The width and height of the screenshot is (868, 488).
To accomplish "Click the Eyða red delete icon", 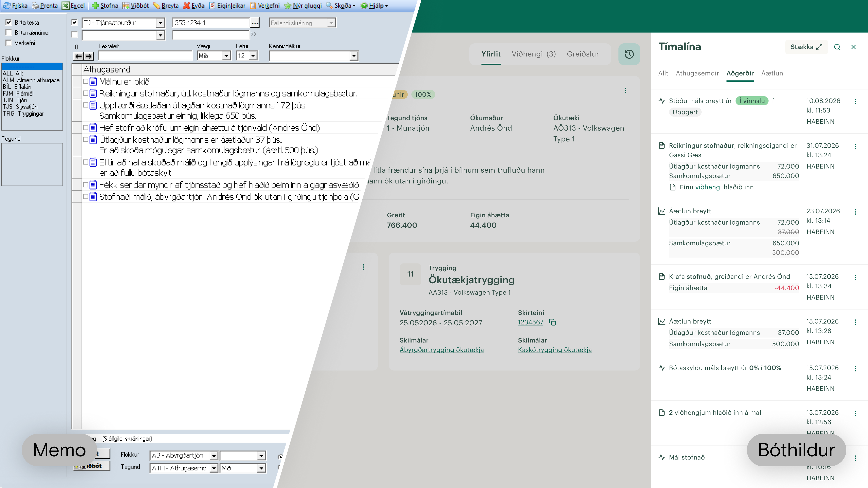I will coord(186,5).
